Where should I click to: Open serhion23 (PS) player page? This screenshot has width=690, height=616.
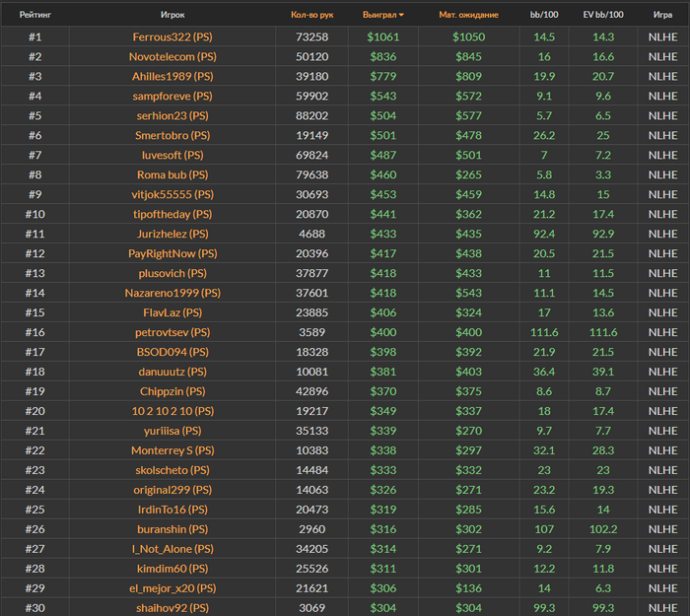[172, 115]
